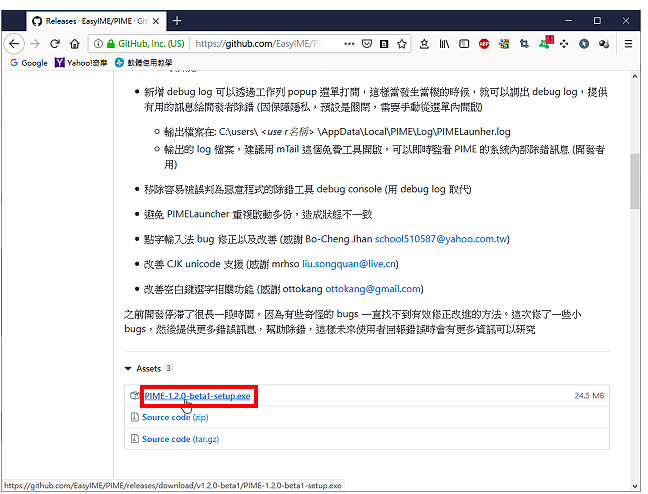Click ottokang@gmail.com email link
This screenshot has height=494, width=648.
[373, 289]
